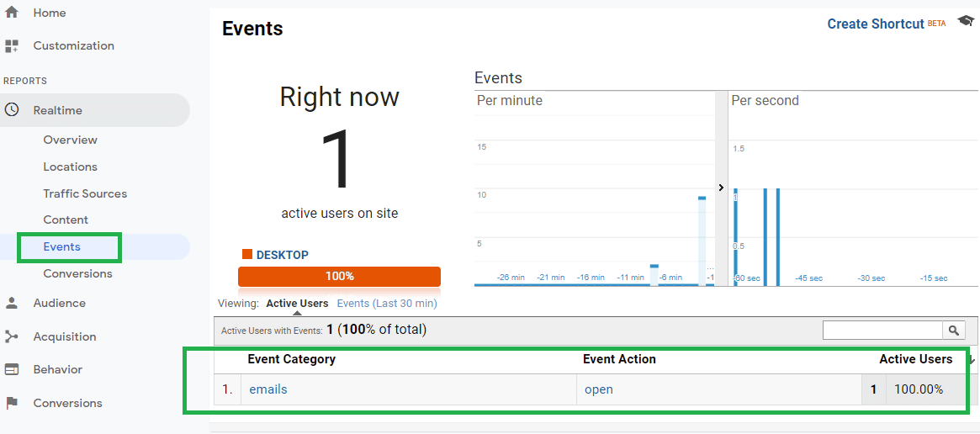Click the Conversions flag icon
Viewport: 980px width, 434px height.
pos(11,403)
